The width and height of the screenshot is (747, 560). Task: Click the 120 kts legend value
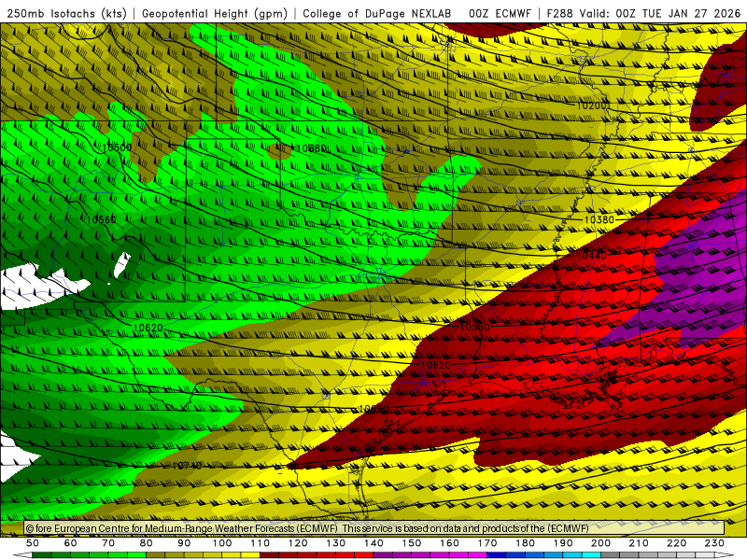tap(298, 543)
